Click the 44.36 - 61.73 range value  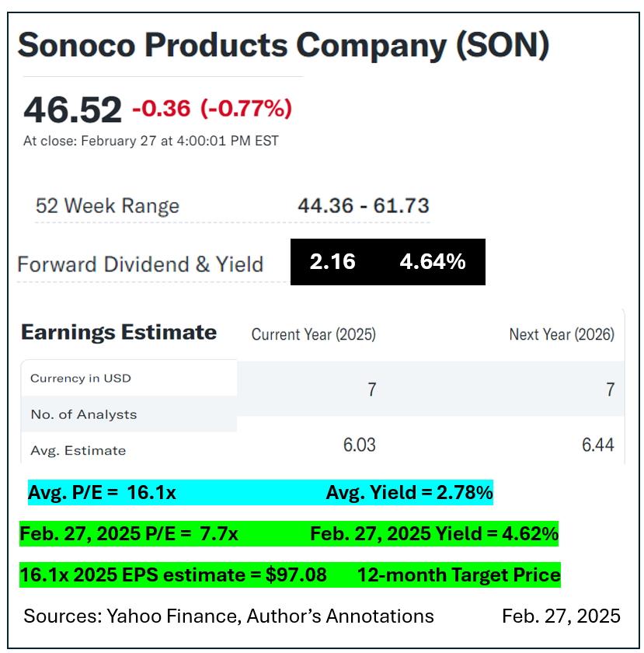(x=363, y=206)
